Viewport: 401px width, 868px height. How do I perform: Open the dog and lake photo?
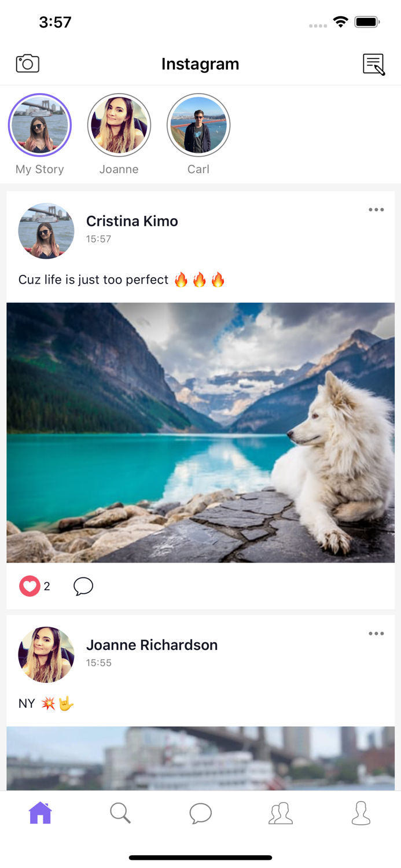tap(201, 432)
